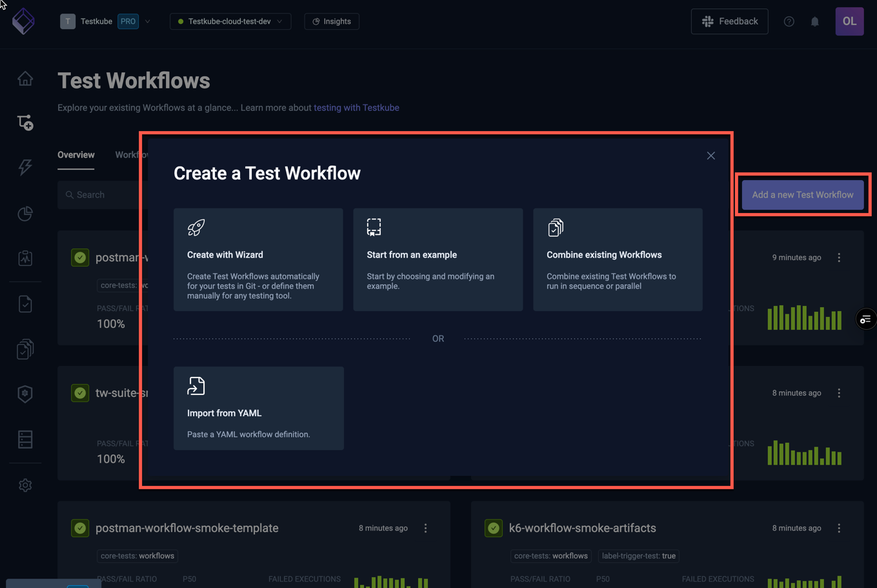The height and width of the screenshot is (588, 877).
Task: Expand the Testkube-cloud-test-dev environment dropdown
Action: point(230,21)
